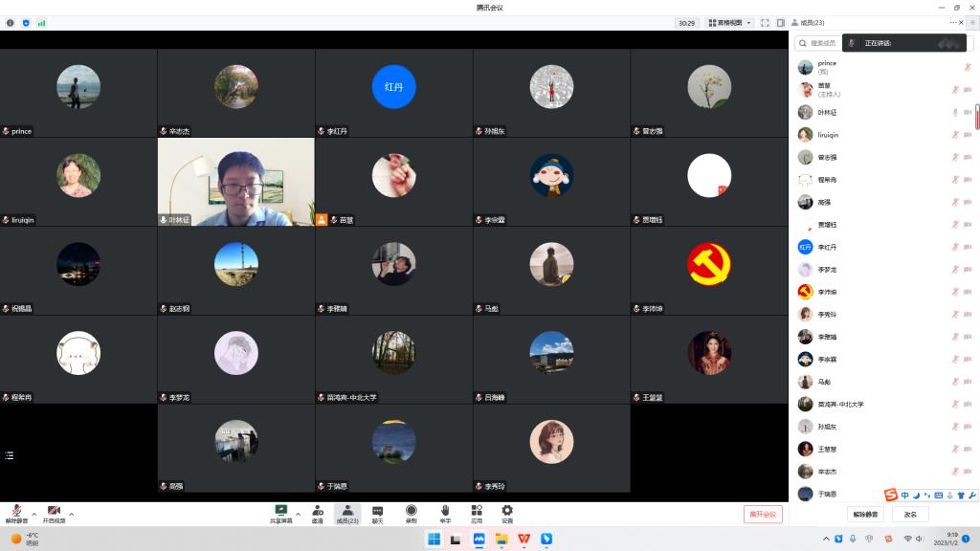
Task: Click the 改名 rename button
Action: [910, 514]
